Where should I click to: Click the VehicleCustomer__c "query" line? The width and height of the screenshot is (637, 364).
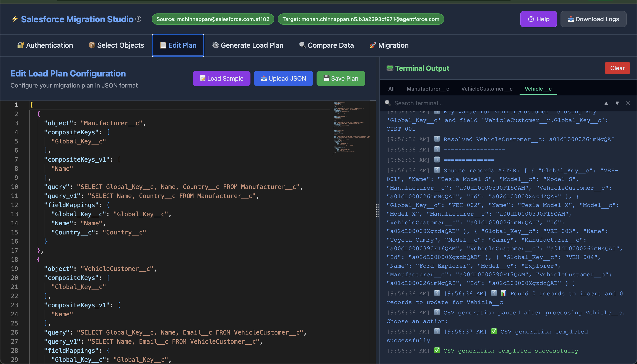175,332
